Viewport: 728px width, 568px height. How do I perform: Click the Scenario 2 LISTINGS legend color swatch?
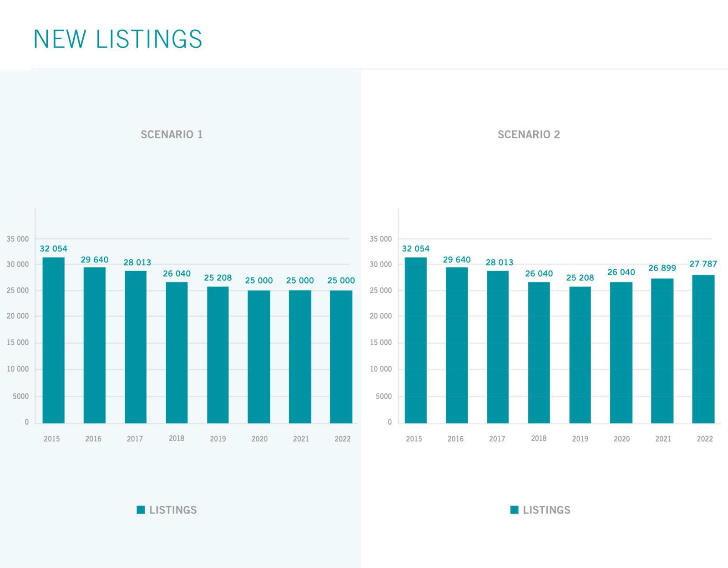(x=514, y=510)
